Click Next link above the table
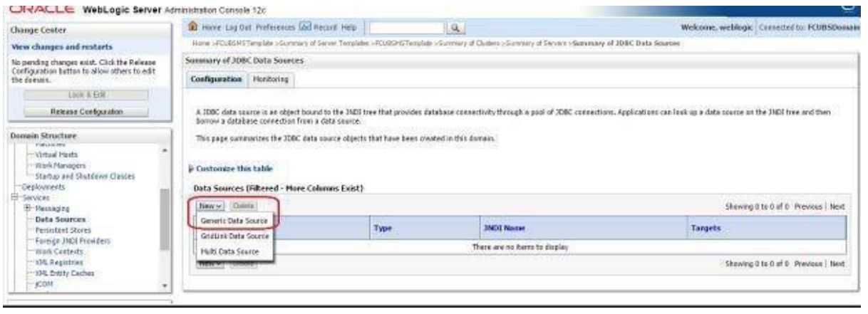868x314 pixels. [x=837, y=206]
